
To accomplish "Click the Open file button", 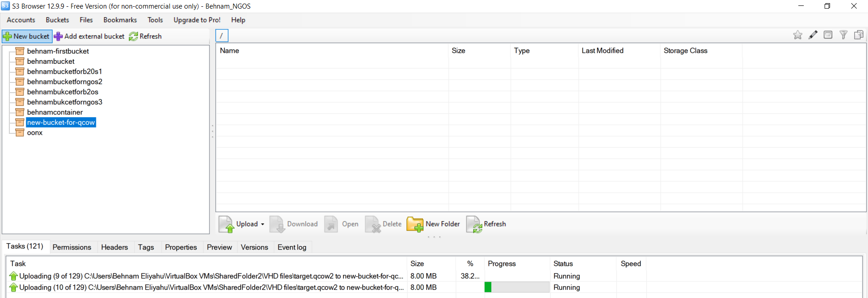I will [x=342, y=224].
